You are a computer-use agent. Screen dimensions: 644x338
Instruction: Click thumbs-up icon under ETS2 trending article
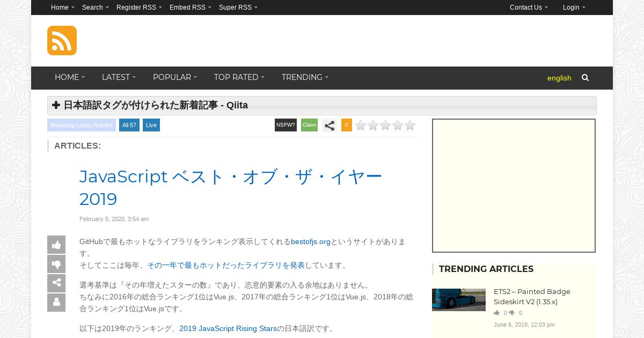click(x=497, y=313)
